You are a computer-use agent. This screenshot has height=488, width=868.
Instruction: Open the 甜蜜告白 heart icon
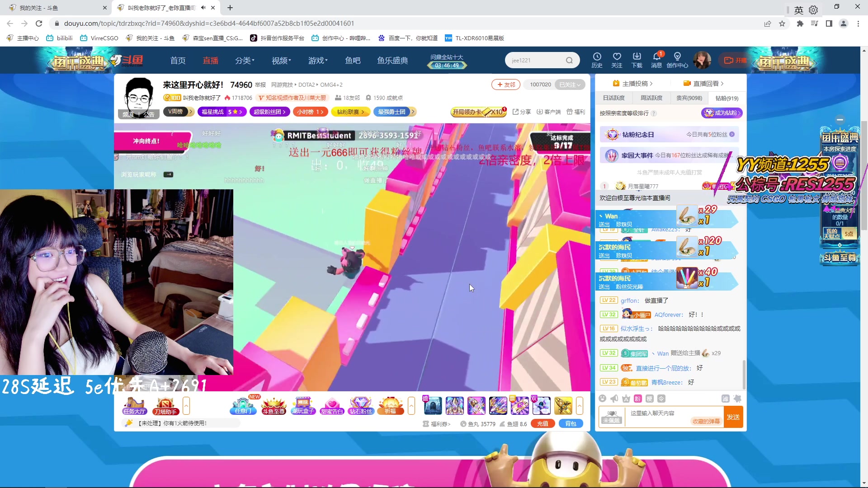pos(332,405)
